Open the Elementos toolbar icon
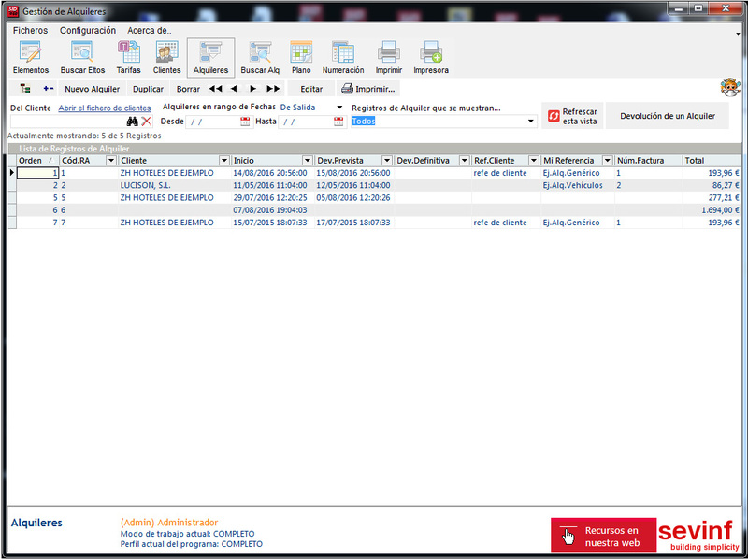This screenshot has width=748, height=560. [31, 58]
